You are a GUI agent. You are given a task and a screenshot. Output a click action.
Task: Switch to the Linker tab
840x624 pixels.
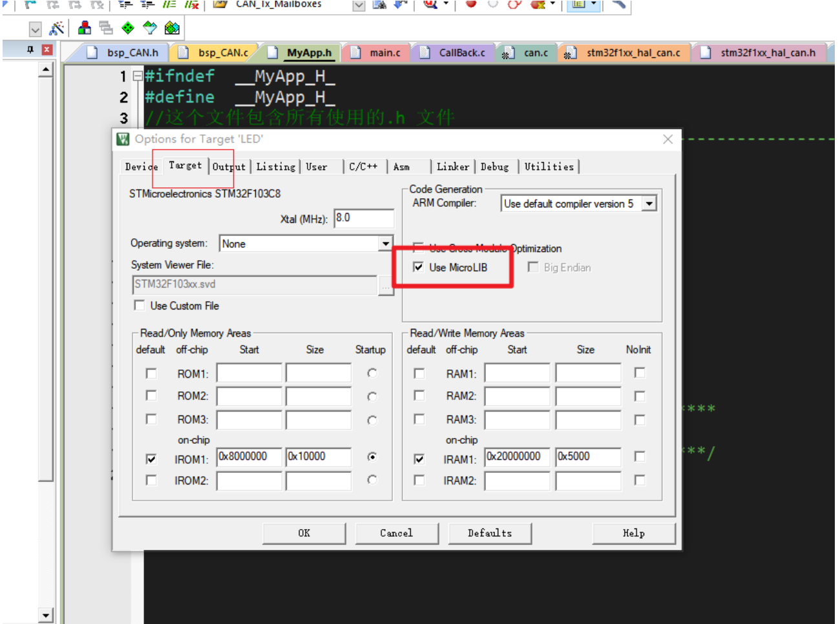pyautogui.click(x=453, y=167)
